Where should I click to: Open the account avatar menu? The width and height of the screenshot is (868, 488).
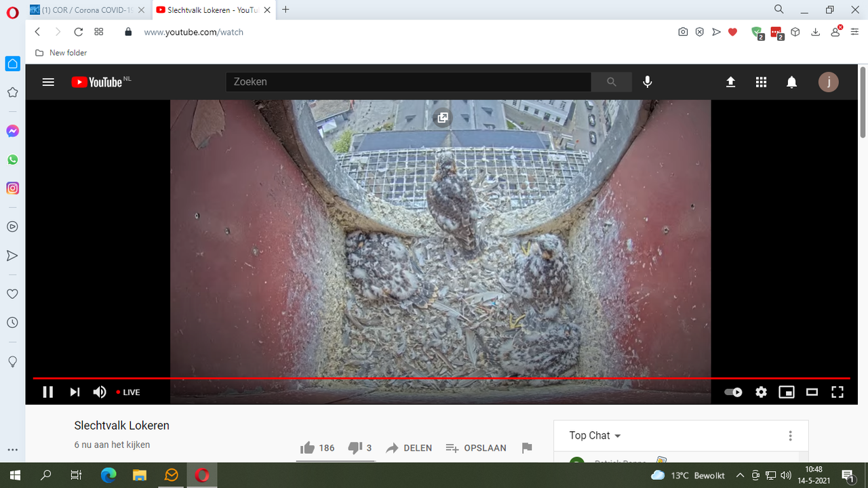(x=828, y=82)
